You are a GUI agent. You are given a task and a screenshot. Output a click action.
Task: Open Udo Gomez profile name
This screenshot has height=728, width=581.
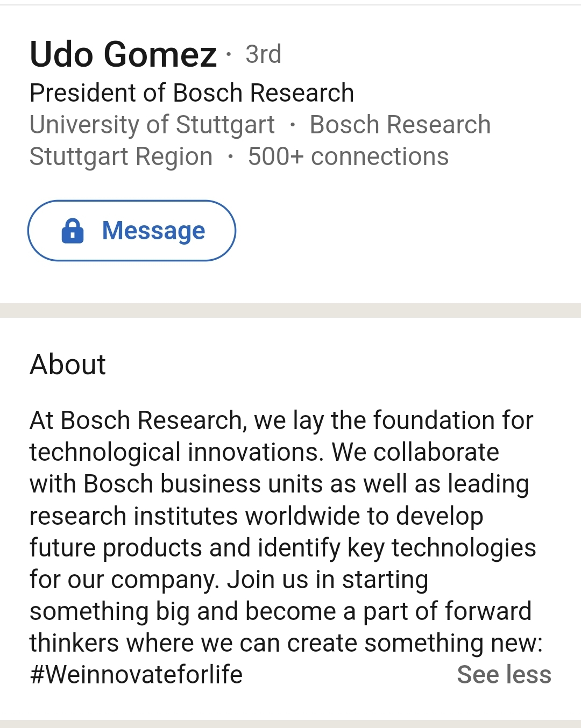coord(123,54)
